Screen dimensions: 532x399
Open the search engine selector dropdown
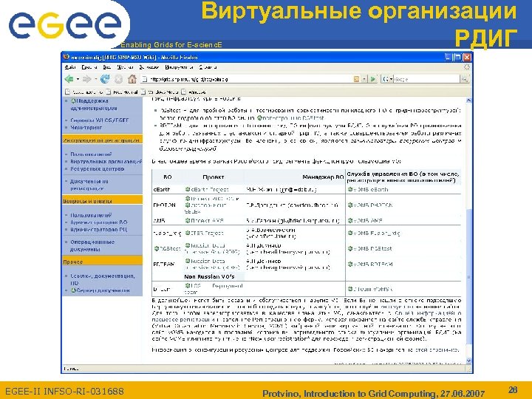click(391, 79)
